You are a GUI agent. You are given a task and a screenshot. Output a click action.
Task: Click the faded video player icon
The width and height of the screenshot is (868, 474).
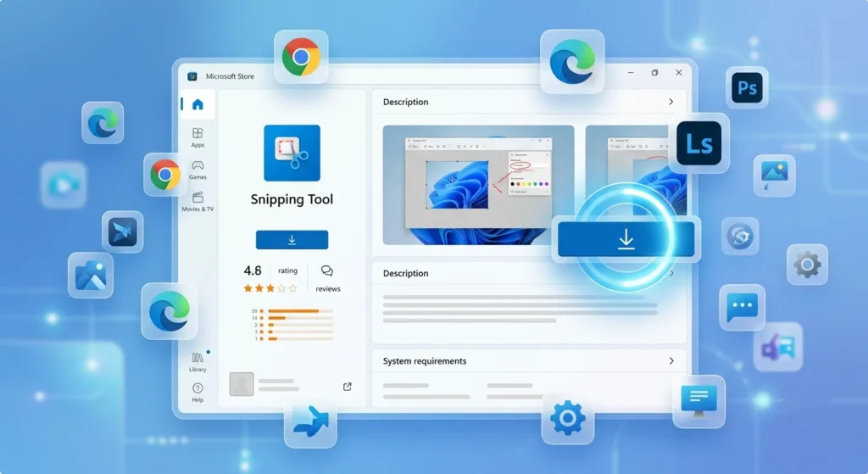pos(64,185)
